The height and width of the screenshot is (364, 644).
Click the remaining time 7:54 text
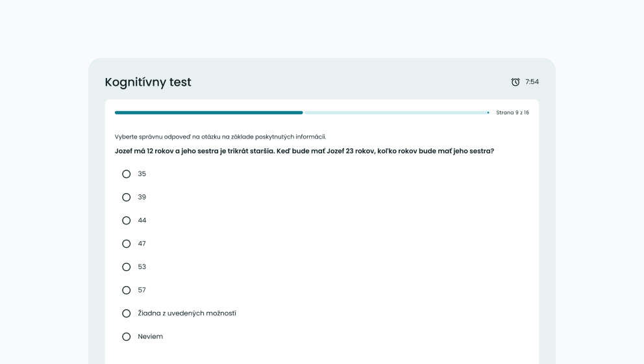coord(532,82)
